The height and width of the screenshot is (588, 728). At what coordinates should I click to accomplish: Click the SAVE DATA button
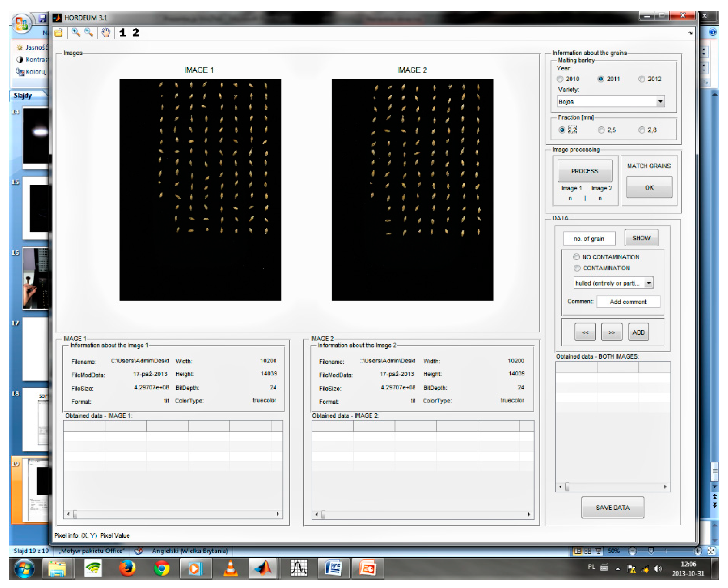coord(613,508)
